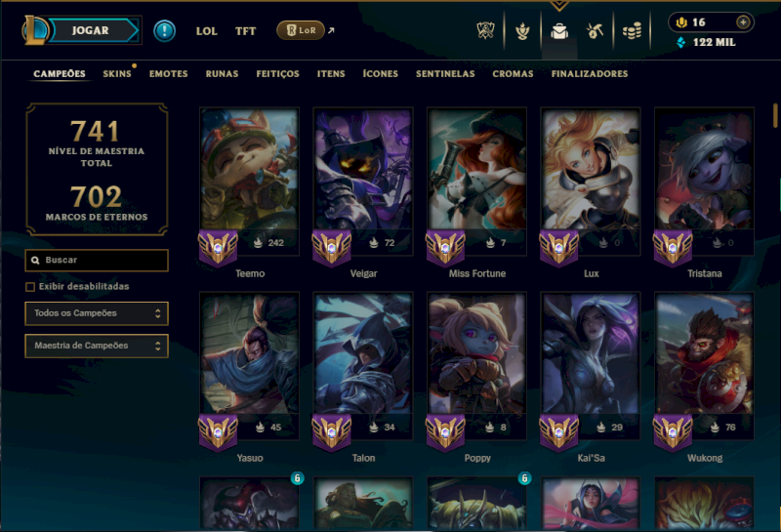The height and width of the screenshot is (532, 781).
Task: Open the loot hammer icon
Action: click(x=595, y=31)
